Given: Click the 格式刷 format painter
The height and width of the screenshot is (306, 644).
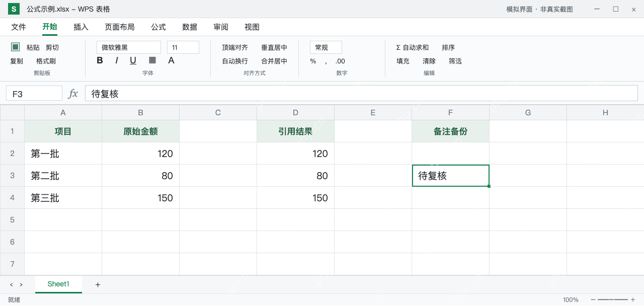Looking at the screenshot, I should 46,61.
